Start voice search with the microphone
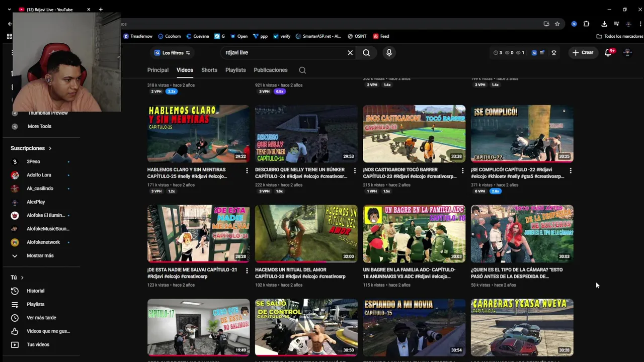Viewport: 644px width, 362px height. (389, 53)
